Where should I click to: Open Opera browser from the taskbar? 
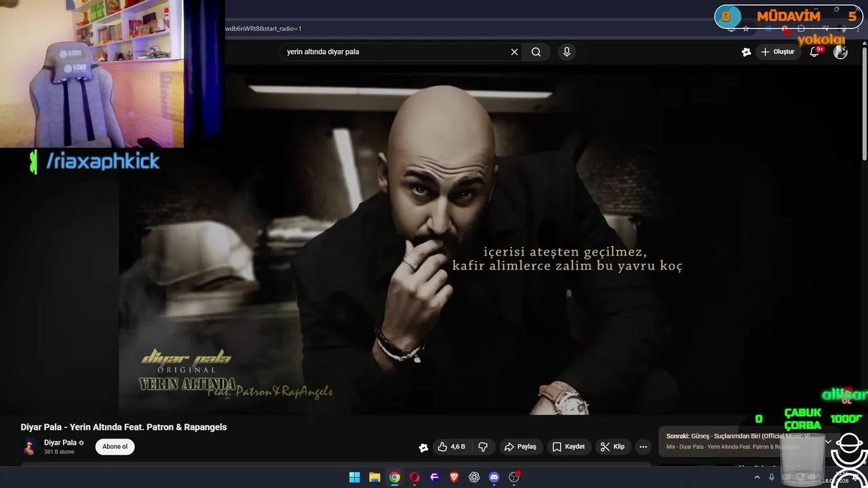pyautogui.click(x=414, y=477)
